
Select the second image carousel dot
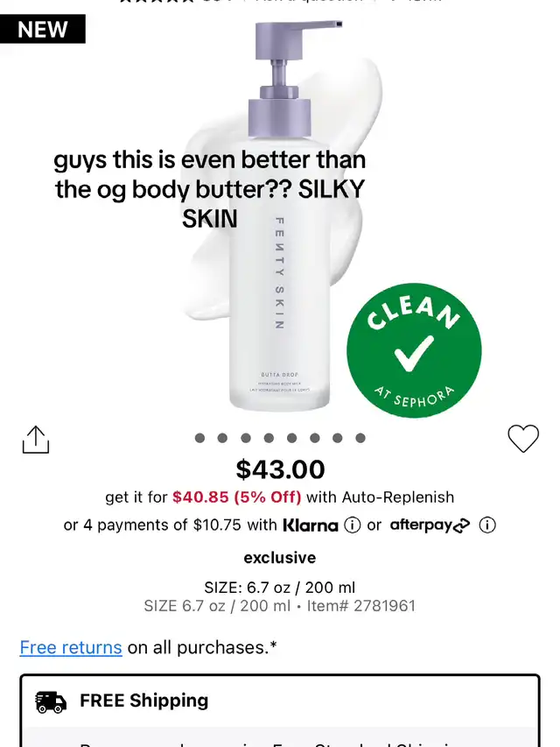pos(222,438)
